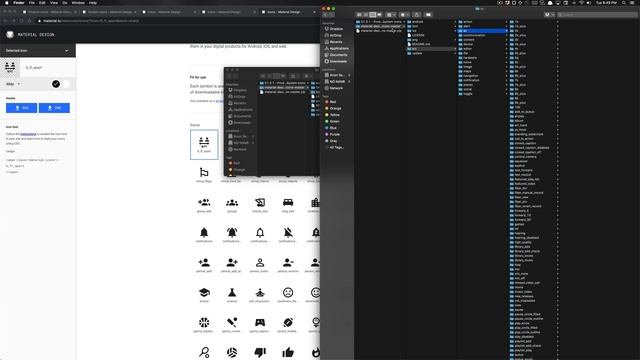This screenshot has height=360, width=640.
Task: Expand the toggle folder in Finder
Action: 507,93
